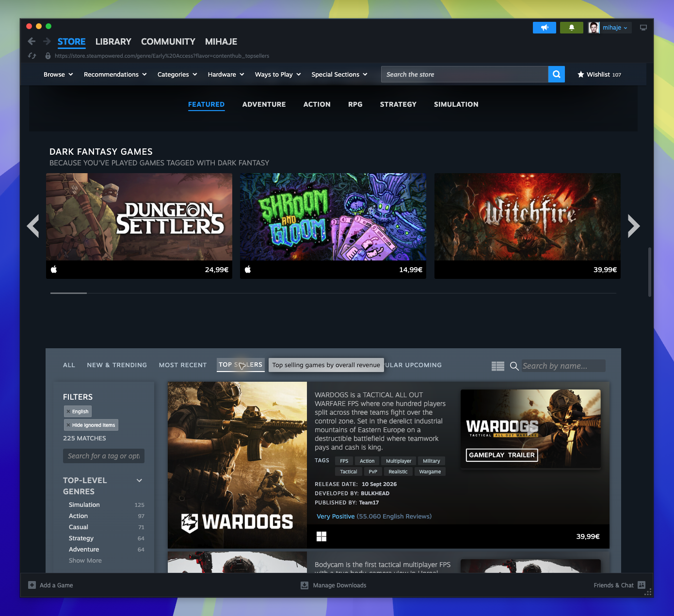Open the Categories dropdown menu

(177, 74)
